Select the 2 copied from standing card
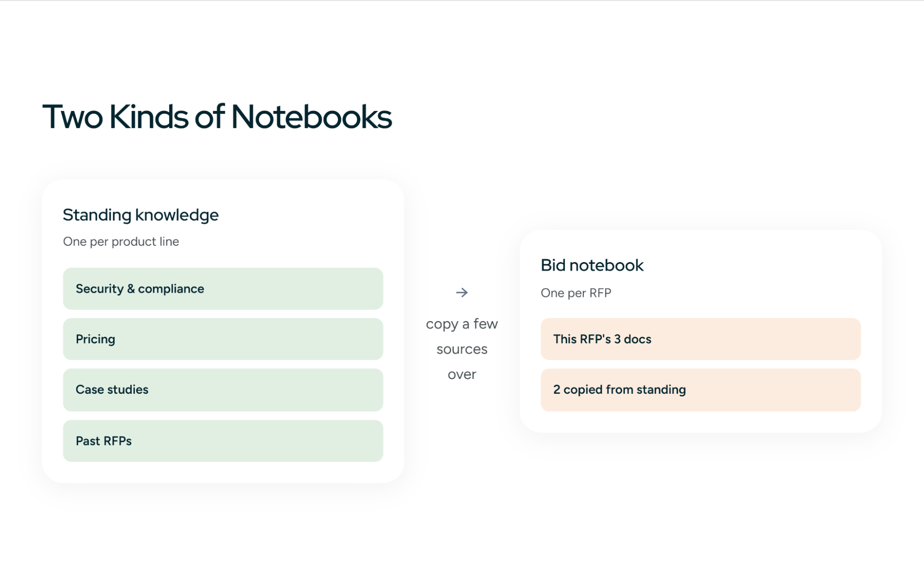 (700, 390)
